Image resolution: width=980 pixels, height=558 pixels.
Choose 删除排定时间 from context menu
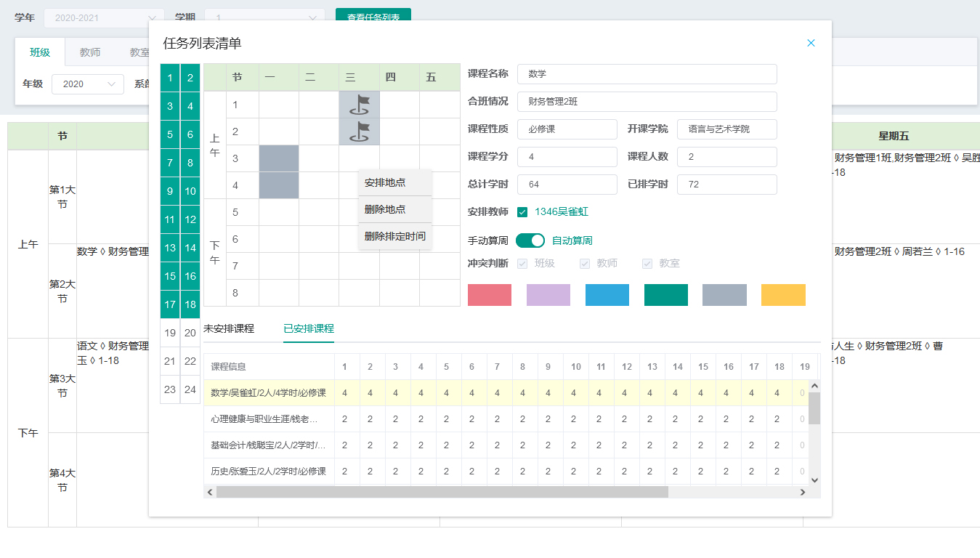[x=395, y=236]
